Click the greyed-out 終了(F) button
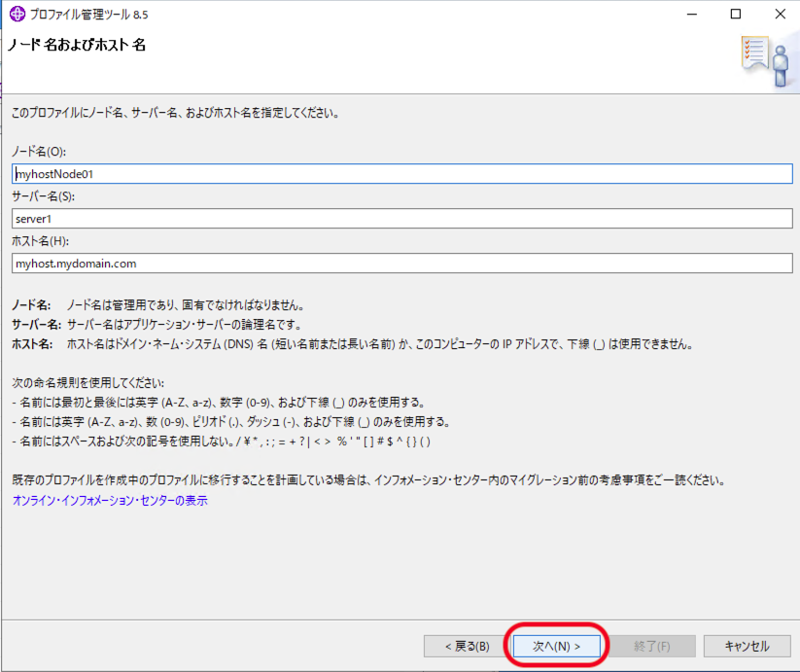The height and width of the screenshot is (672, 800). click(651, 647)
